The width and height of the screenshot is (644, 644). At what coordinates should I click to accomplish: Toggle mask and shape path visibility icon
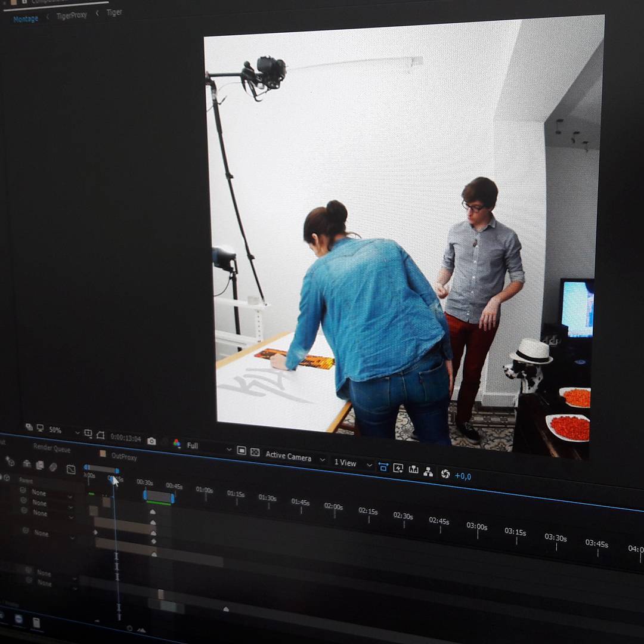pyautogui.click(x=101, y=435)
